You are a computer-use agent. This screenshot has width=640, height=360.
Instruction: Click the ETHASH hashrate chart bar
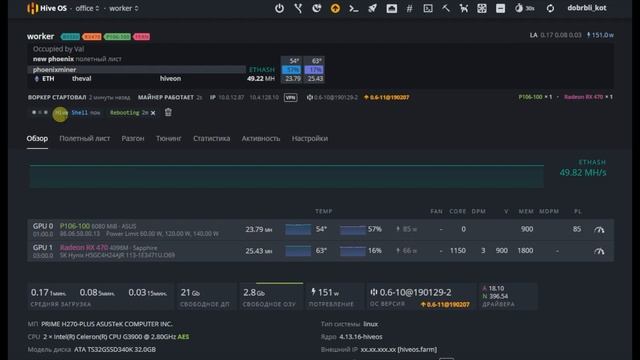pos(287,176)
